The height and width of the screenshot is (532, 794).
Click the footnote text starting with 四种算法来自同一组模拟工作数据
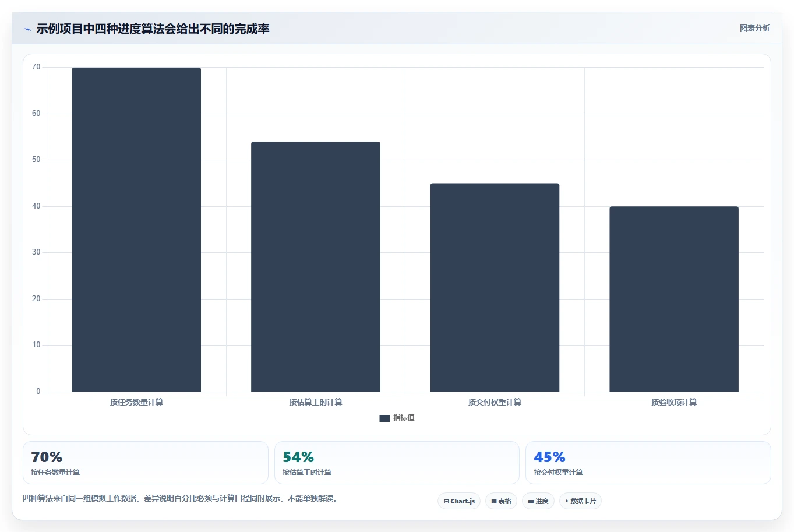pos(181,499)
